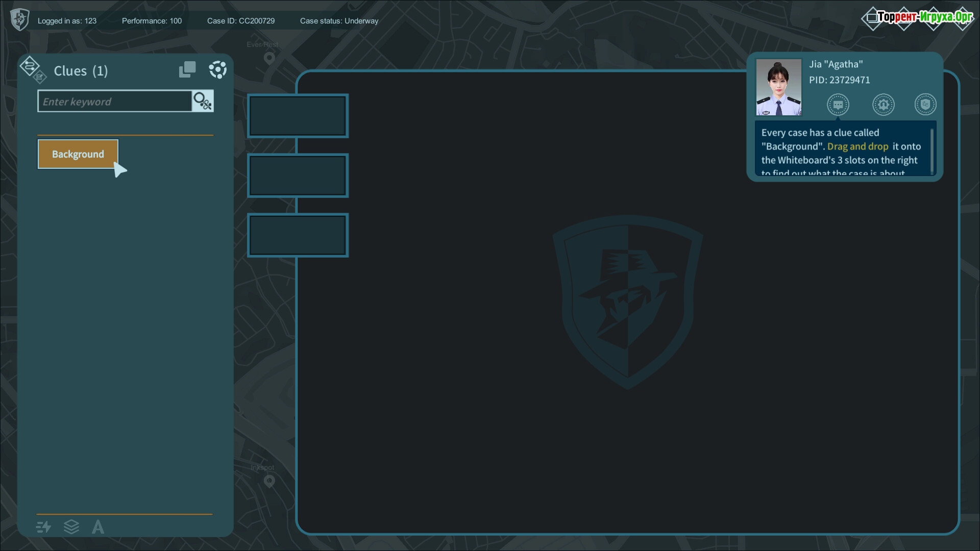Click the police shield badge logo
This screenshot has width=980, height=551.
tap(19, 20)
